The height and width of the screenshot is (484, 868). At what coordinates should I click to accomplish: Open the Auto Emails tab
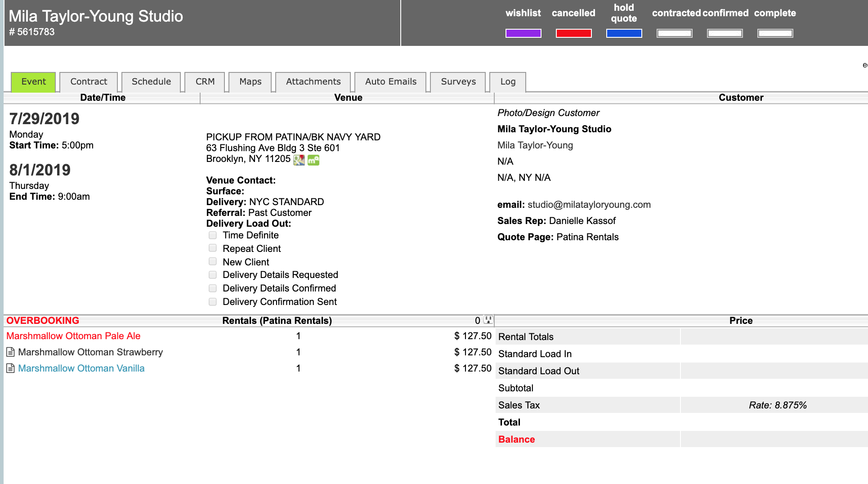pos(390,82)
